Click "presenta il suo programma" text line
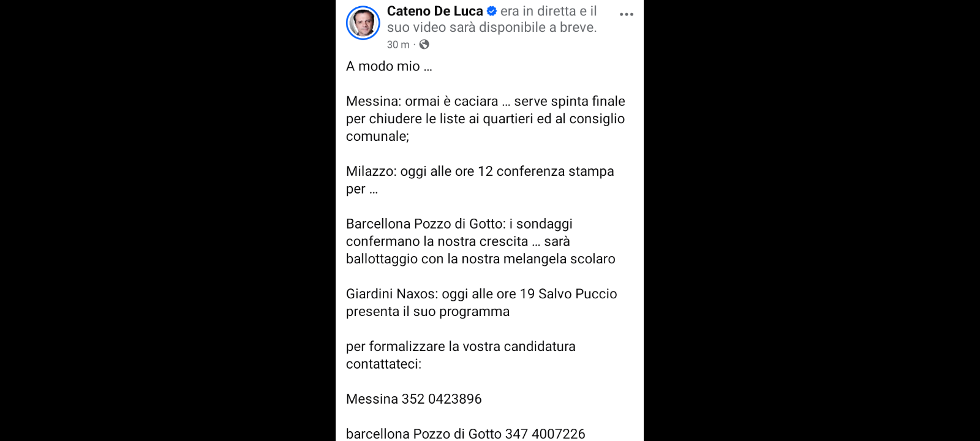 (428, 311)
